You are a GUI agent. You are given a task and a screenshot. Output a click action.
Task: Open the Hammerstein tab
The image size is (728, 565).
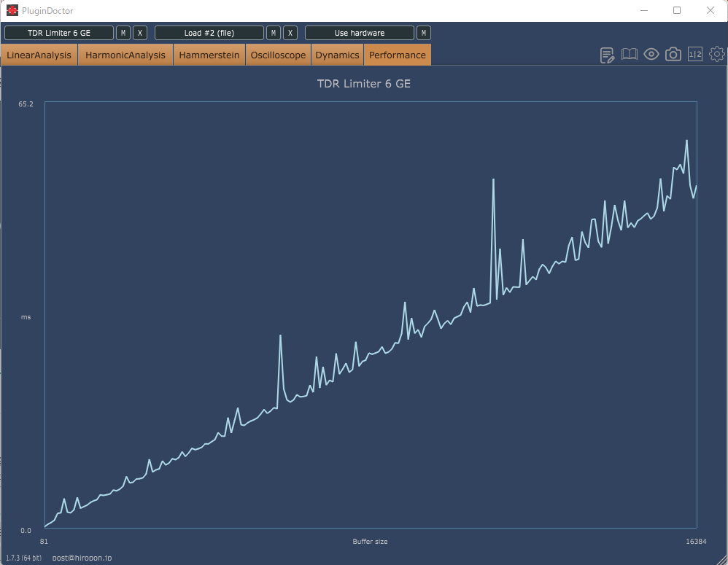209,55
